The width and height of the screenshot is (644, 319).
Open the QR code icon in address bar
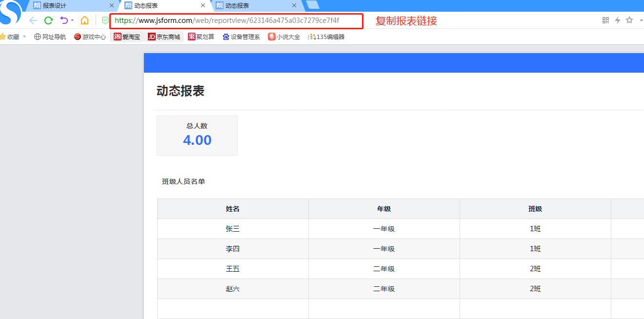[605, 20]
